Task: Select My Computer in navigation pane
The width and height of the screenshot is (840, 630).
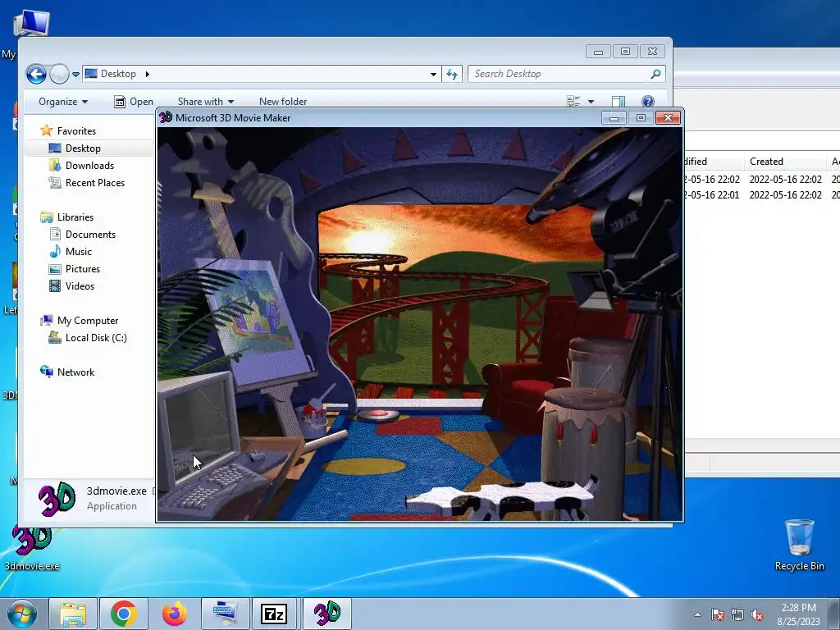Action: pyautogui.click(x=87, y=321)
